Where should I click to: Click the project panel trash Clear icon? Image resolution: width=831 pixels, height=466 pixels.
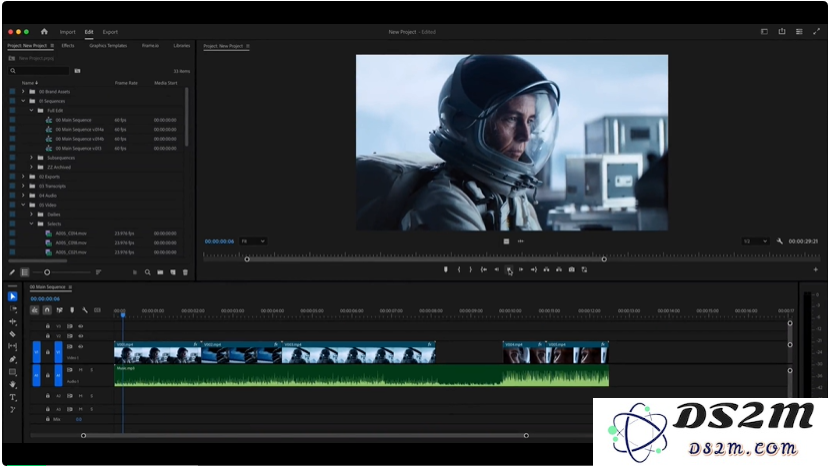point(185,272)
